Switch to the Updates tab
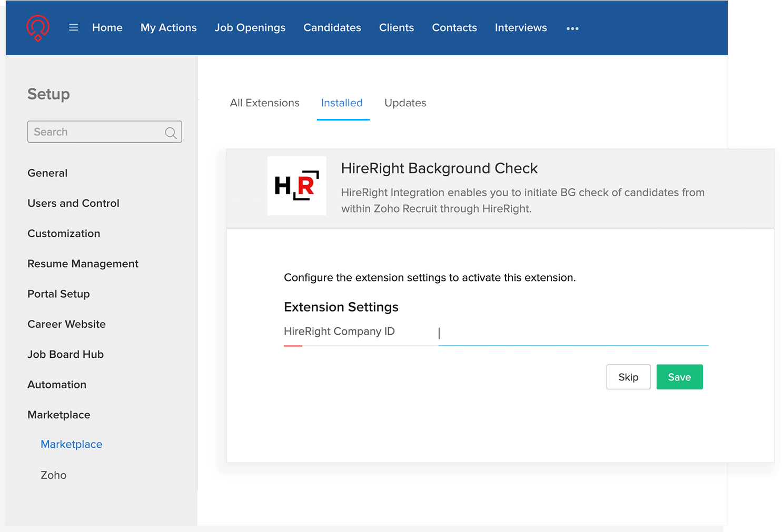The image size is (782, 532). [405, 103]
